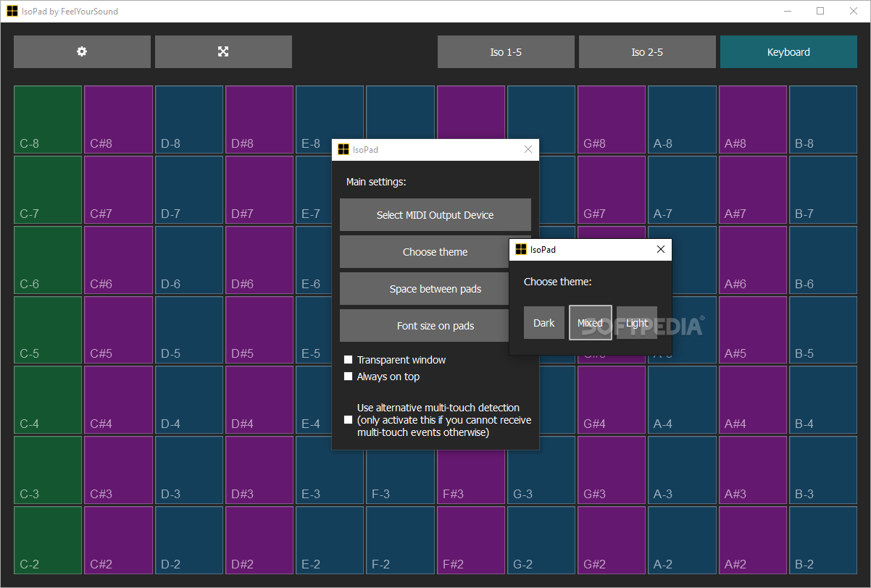The height and width of the screenshot is (588, 871).
Task: Toggle fullscreen with the expand arrows icon
Action: [x=223, y=52]
